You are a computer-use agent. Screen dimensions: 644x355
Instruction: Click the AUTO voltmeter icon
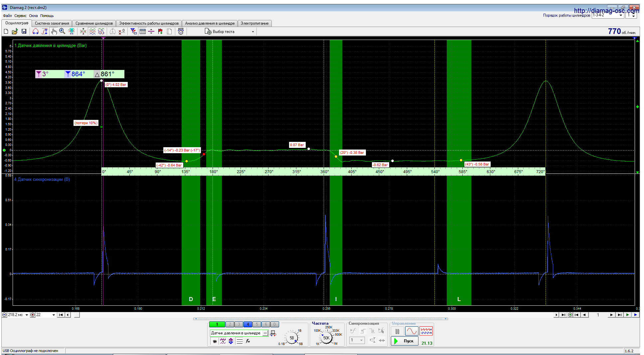pyautogui.click(x=181, y=31)
